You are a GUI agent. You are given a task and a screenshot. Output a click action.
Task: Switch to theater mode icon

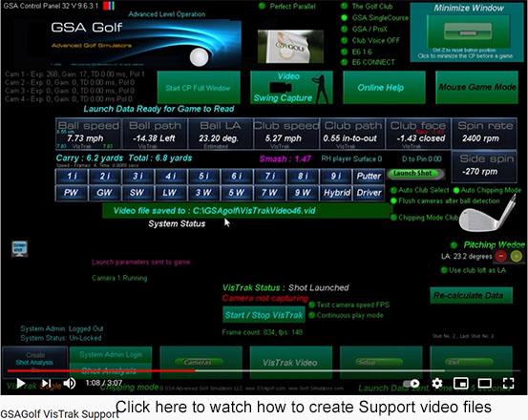click(485, 383)
